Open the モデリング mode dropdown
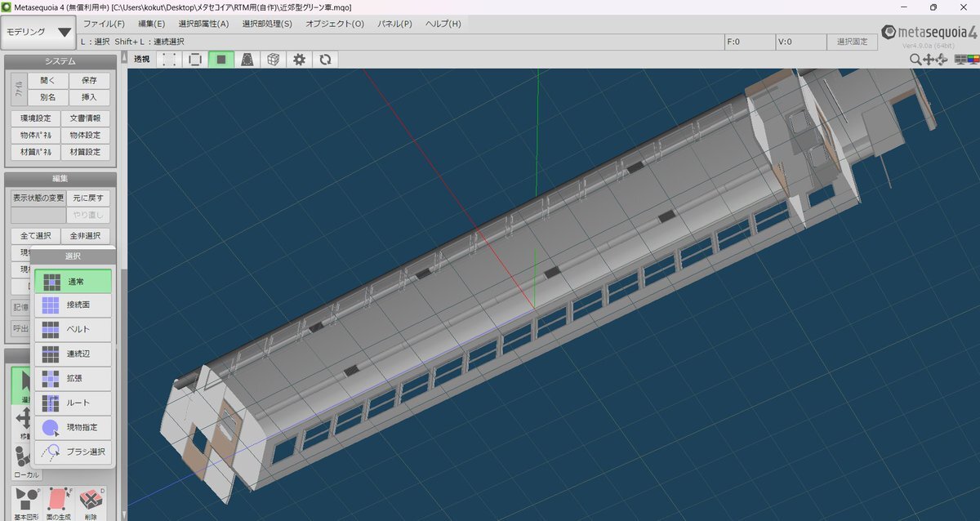The image size is (980, 521). click(x=38, y=33)
